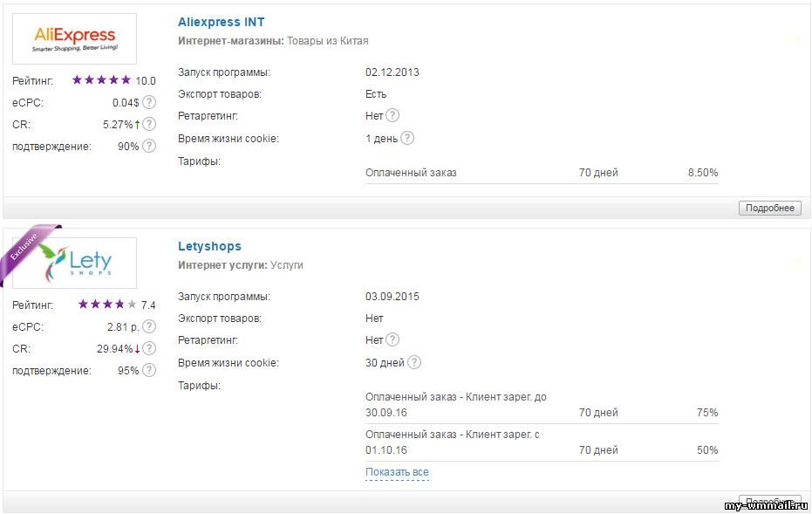Viewport: 812px width, 514px height.
Task: Click help icon beside AliExpress подтверждение 90%
Action: tap(149, 146)
